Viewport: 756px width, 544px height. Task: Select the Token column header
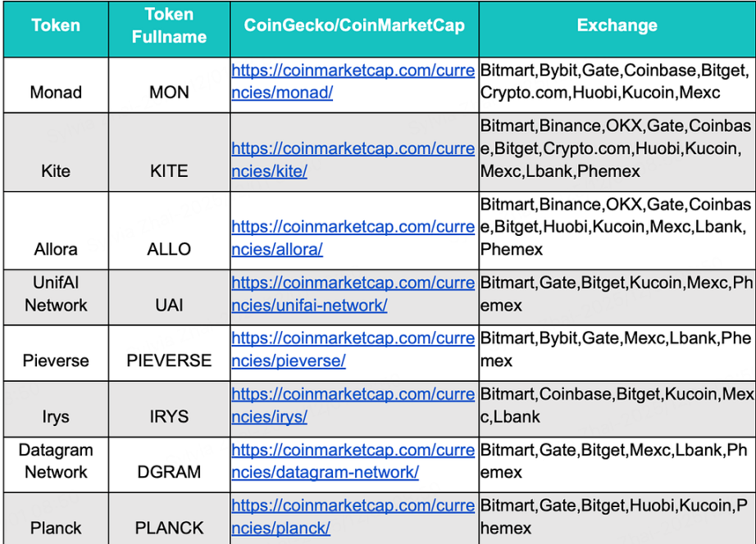tap(56, 25)
